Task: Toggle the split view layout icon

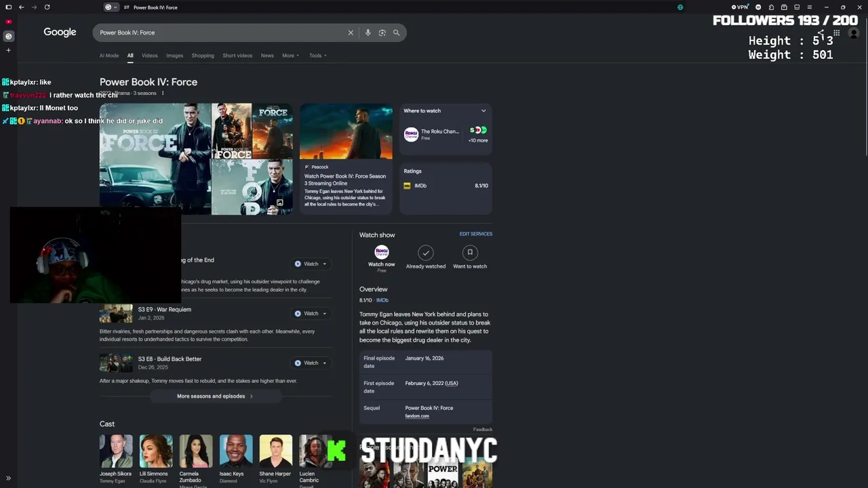Action: [x=797, y=7]
